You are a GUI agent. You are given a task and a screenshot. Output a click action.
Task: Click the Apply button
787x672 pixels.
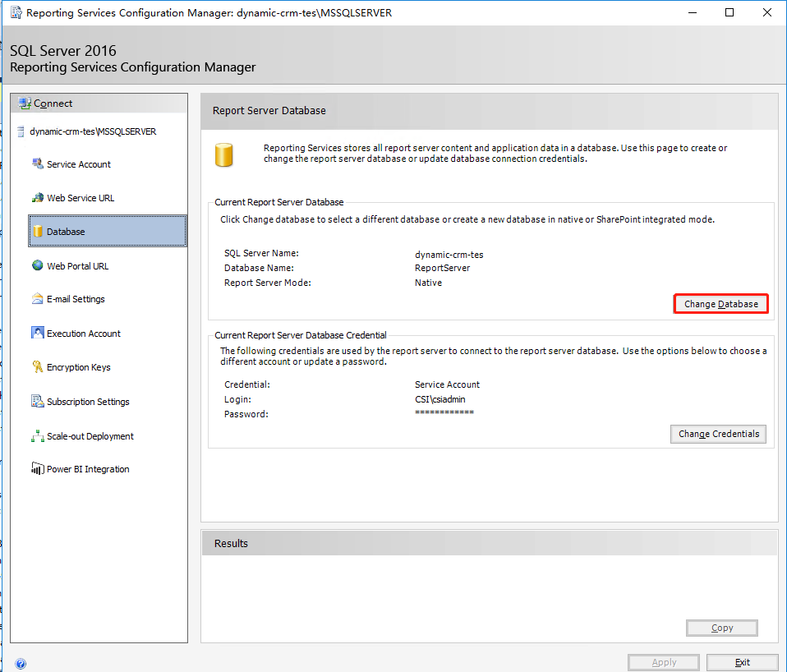coord(664,662)
